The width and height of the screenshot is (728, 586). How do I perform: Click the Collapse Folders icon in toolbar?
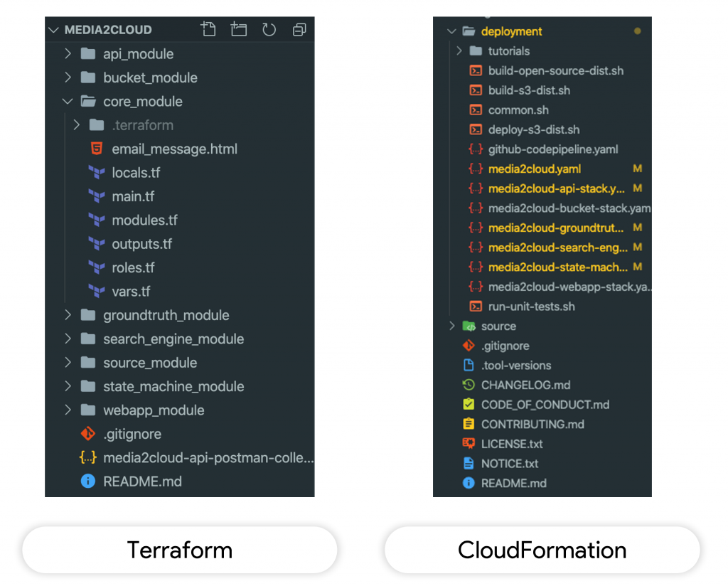pyautogui.click(x=299, y=29)
